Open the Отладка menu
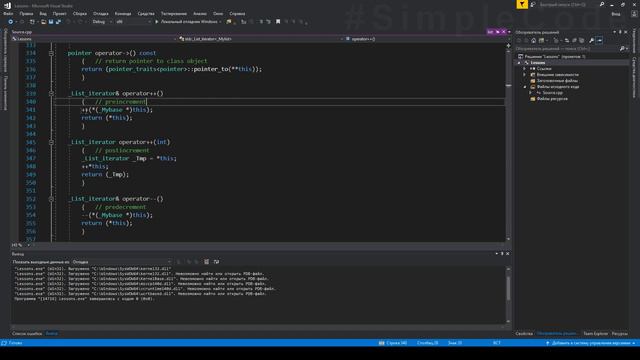 point(100,13)
